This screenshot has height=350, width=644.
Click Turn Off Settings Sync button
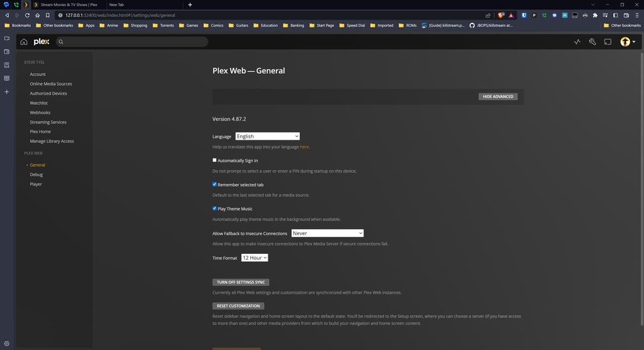(241, 282)
